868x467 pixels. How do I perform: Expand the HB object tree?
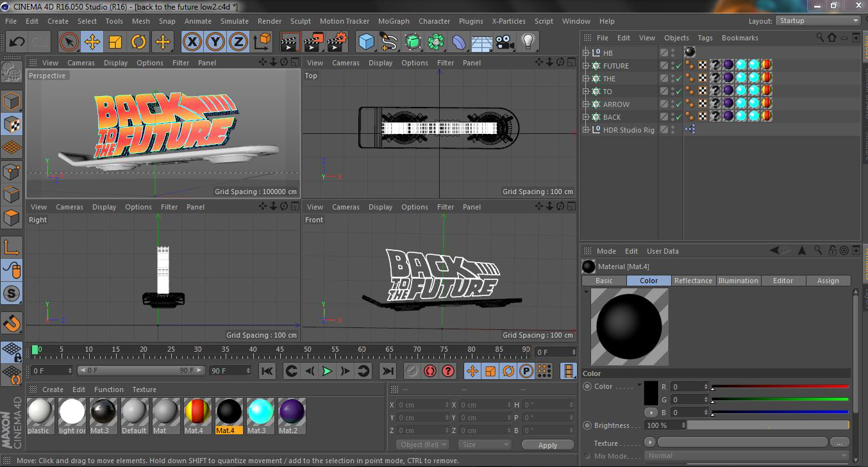click(x=585, y=53)
